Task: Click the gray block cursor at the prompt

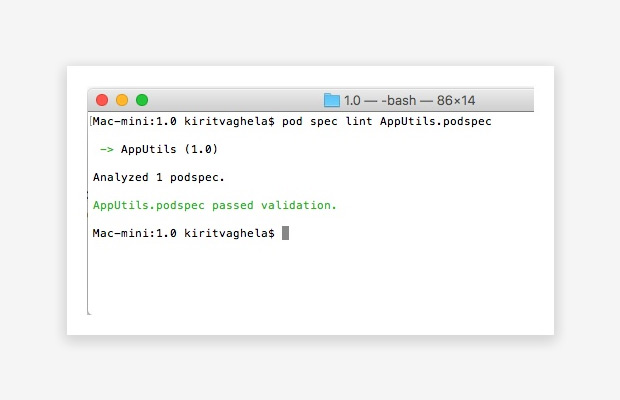Action: coord(285,233)
